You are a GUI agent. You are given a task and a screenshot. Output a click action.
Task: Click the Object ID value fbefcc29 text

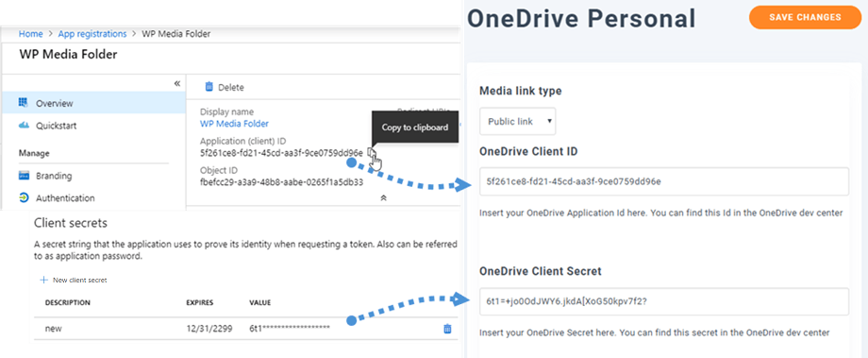(281, 181)
